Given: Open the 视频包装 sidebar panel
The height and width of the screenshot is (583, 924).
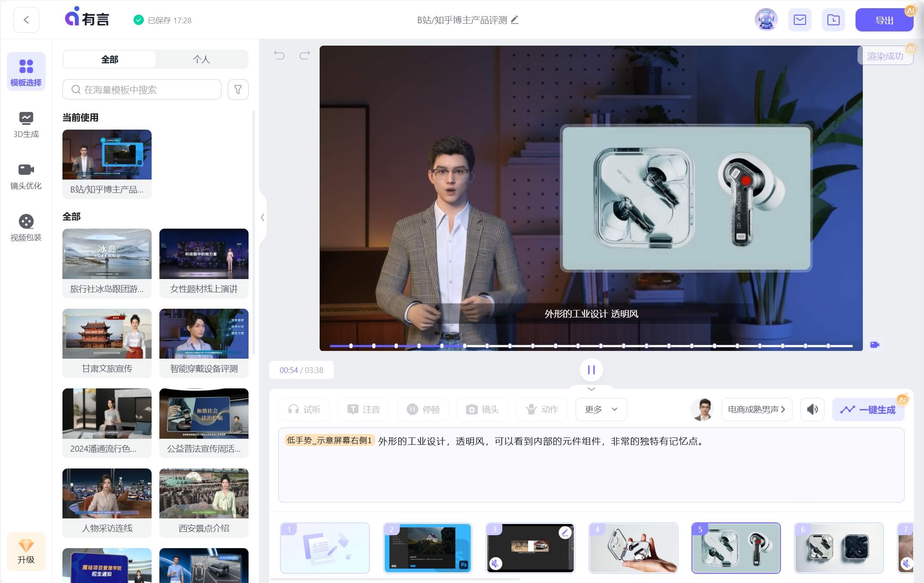Looking at the screenshot, I should click(26, 228).
